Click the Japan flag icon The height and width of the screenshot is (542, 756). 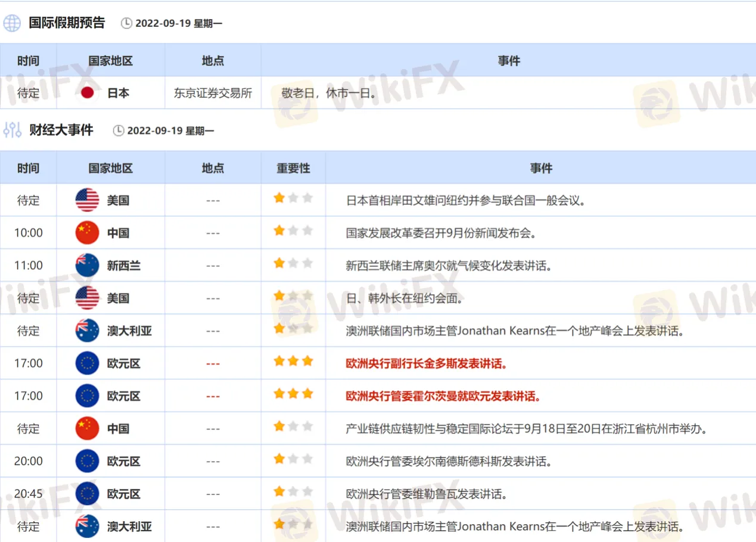point(88,93)
